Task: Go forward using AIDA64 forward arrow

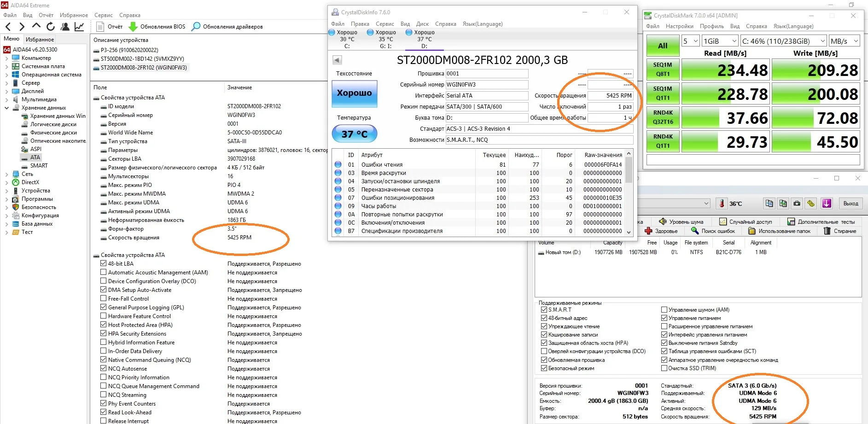Action: pos(22,27)
